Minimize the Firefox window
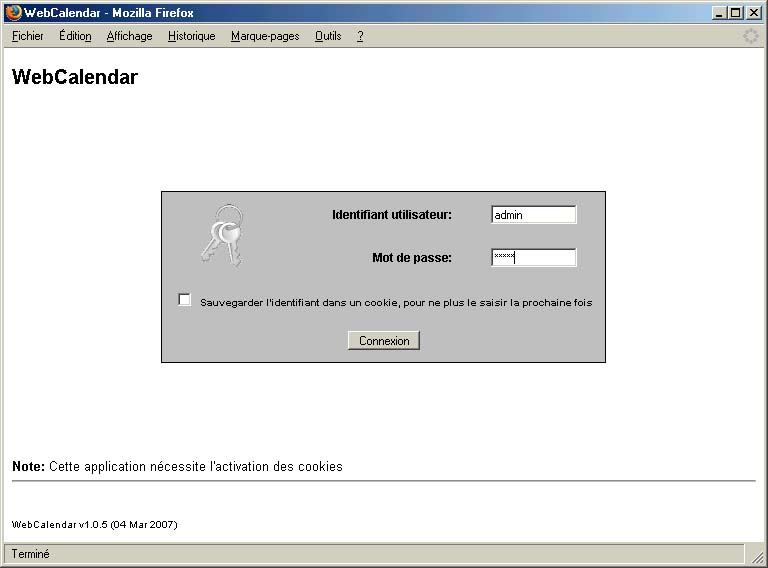This screenshot has width=768, height=568. [718, 13]
